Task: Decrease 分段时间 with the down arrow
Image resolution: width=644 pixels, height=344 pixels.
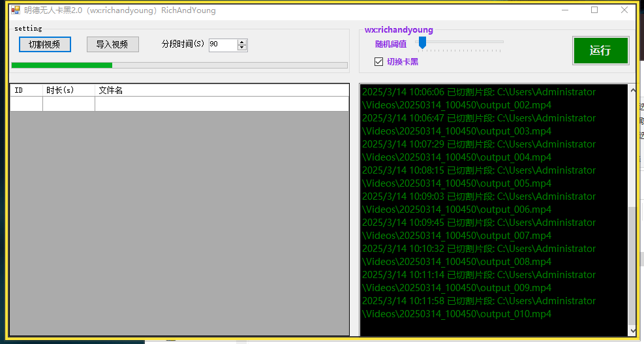Action: coord(242,48)
